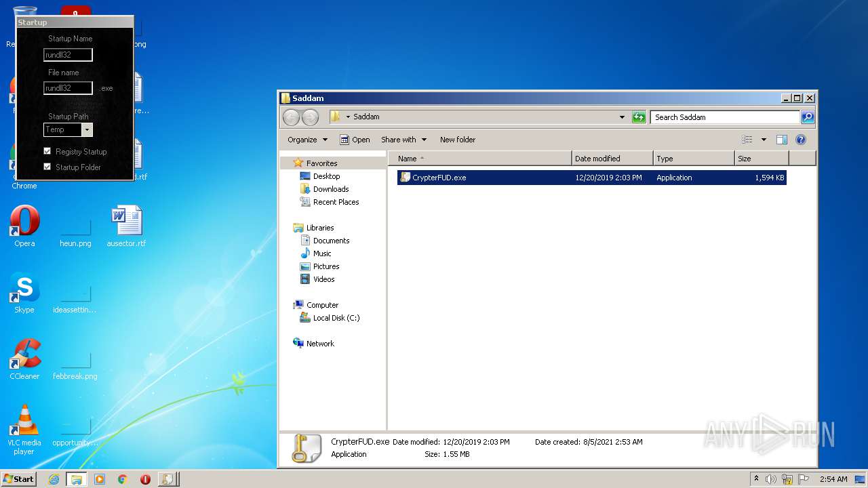This screenshot has height=488, width=868.
Task: Select the CrypterFUD.exe file icon
Action: click(405, 178)
